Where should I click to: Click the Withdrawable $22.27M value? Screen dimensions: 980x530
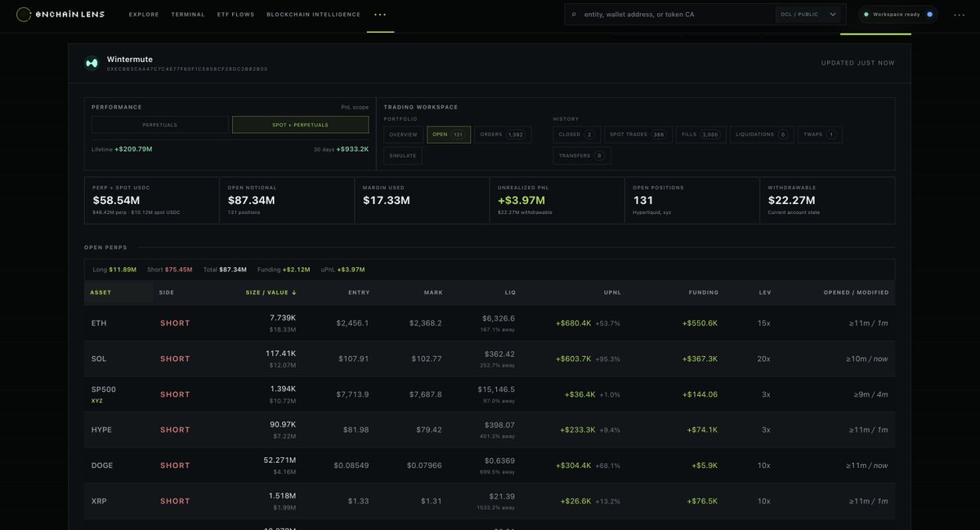pyautogui.click(x=791, y=200)
